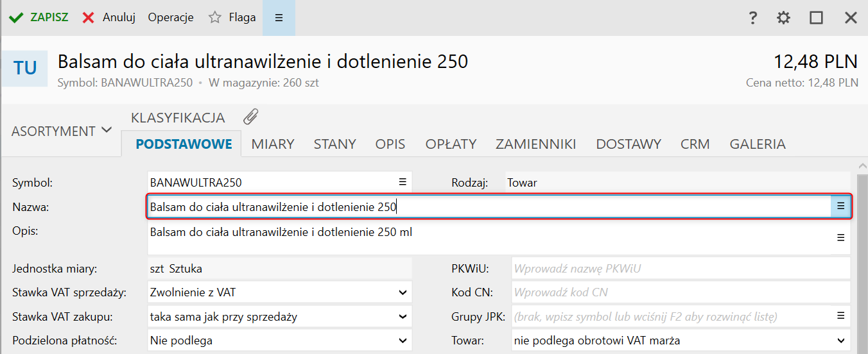Image resolution: width=868 pixels, height=354 pixels.
Task: Click the green ZAPISZ checkmark icon
Action: click(16, 17)
